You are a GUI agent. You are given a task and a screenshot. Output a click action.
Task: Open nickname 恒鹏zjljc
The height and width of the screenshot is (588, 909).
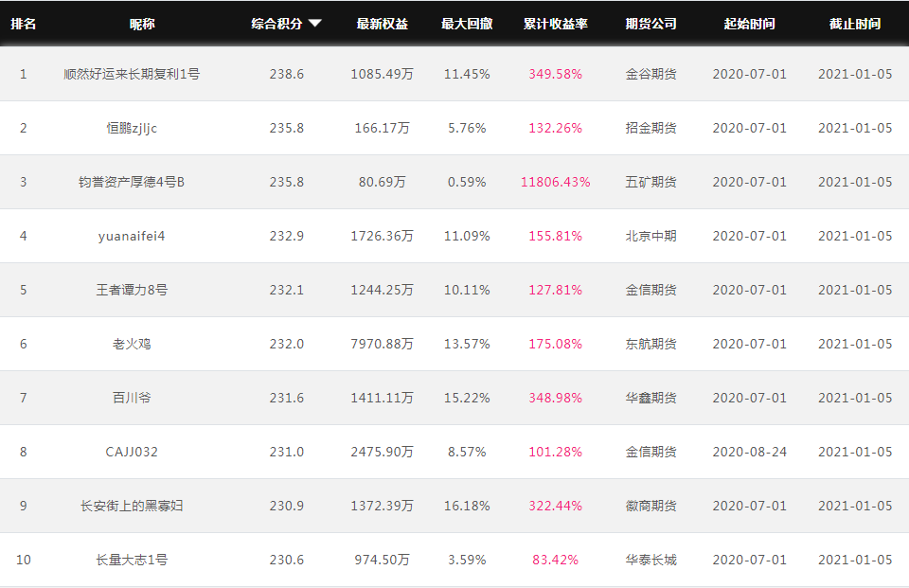tap(132, 128)
